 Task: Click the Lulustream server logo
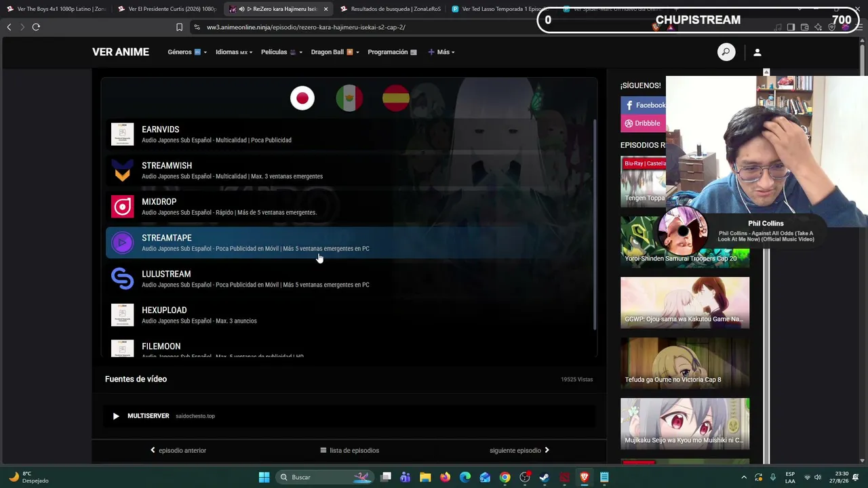123,279
